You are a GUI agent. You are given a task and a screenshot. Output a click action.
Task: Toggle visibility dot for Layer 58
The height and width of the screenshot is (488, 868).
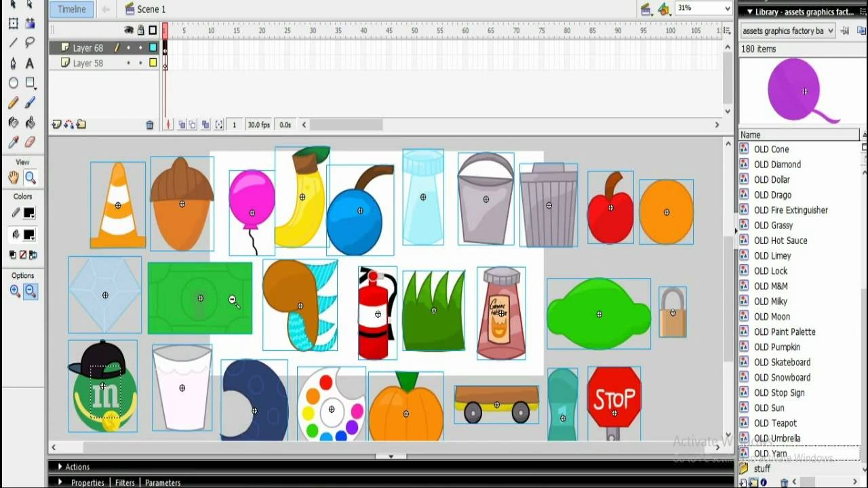129,63
